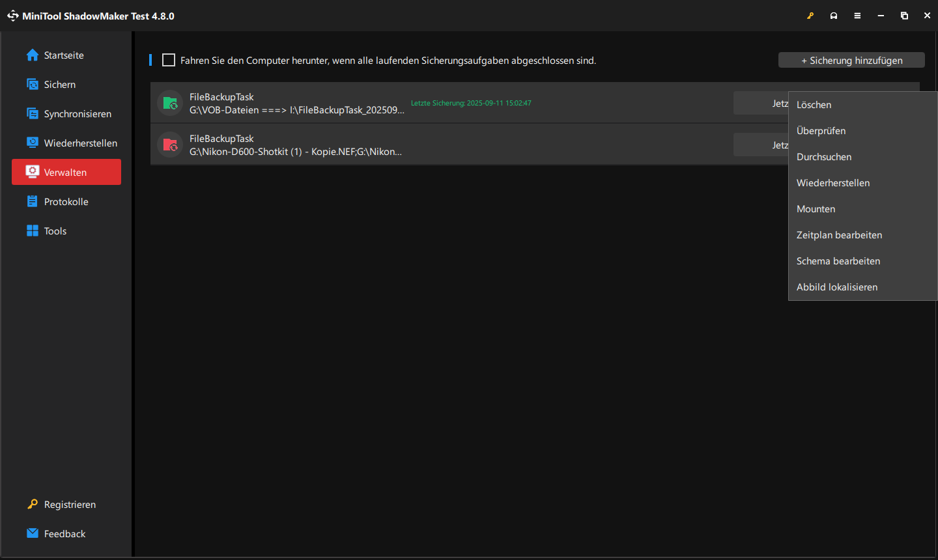Screen dimensions: 938x560
Task: Choose Schema bearbeiten from the menu
Action: (862, 261)
